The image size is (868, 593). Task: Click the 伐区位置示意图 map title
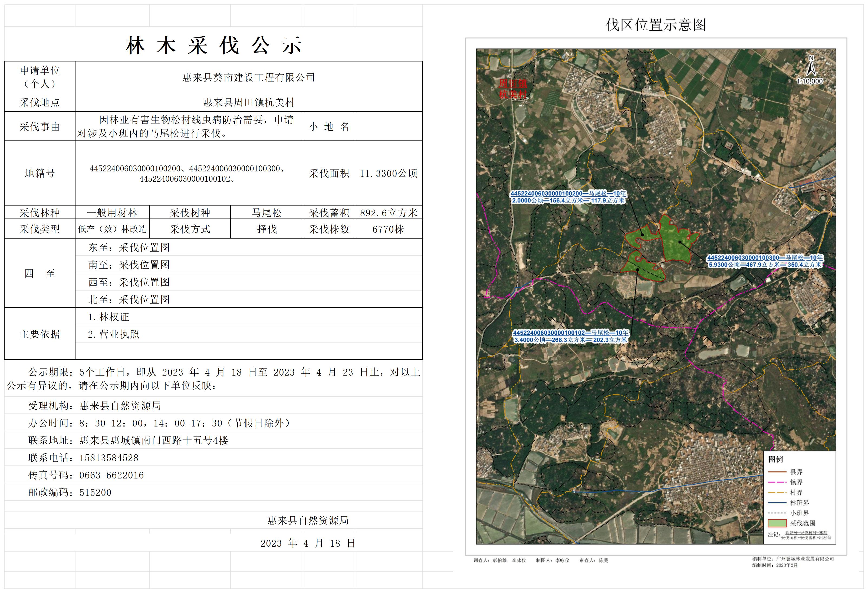coord(656,25)
